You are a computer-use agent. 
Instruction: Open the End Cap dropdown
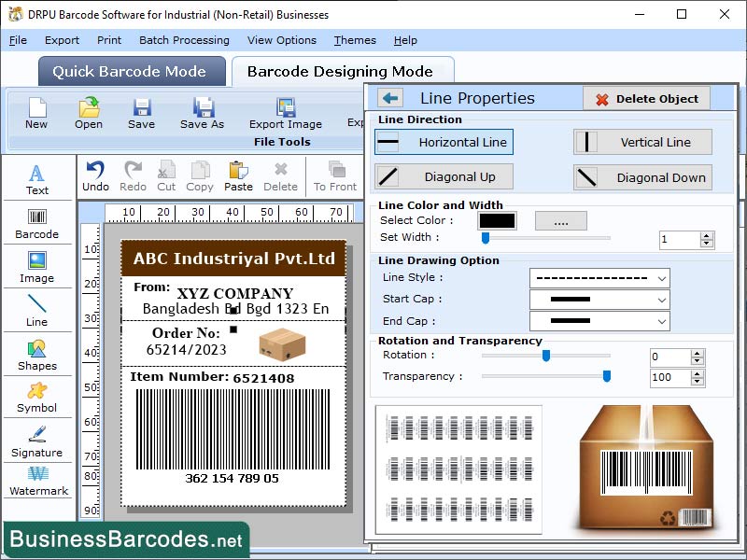(599, 320)
